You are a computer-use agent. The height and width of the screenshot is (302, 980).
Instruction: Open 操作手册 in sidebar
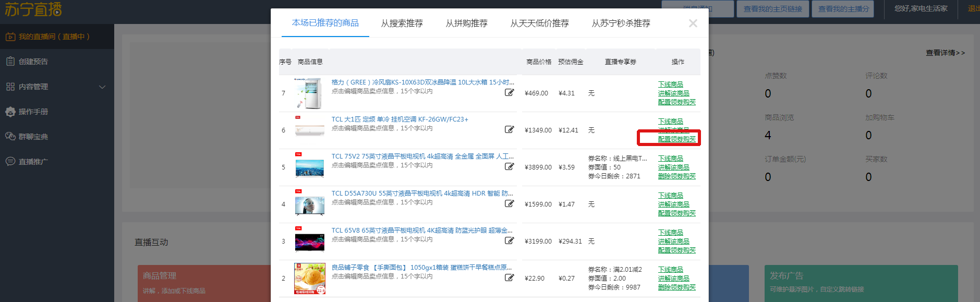click(x=57, y=112)
